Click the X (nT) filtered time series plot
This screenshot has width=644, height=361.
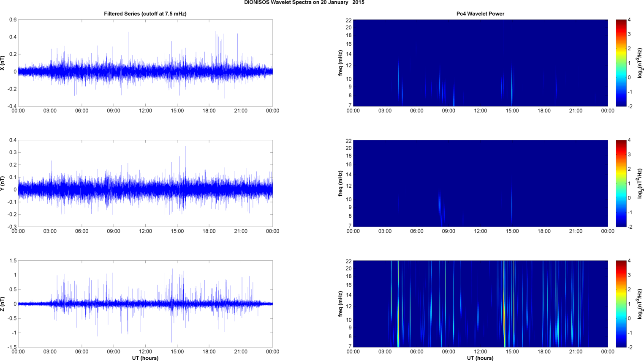[145, 63]
